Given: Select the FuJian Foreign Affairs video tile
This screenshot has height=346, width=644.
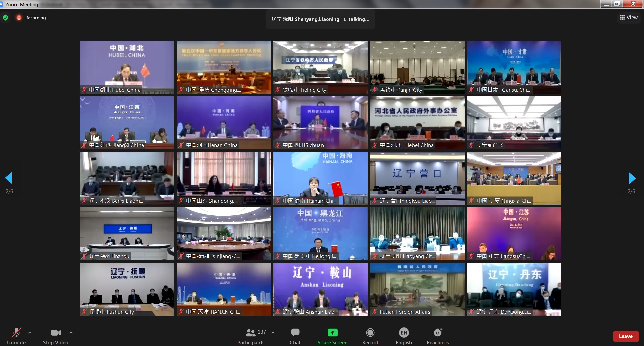Looking at the screenshot, I should [417, 289].
